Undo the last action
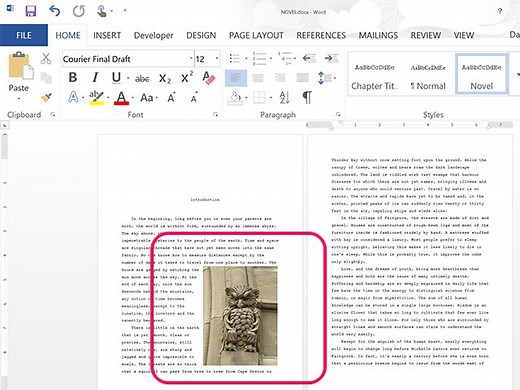The image size is (520, 390). click(x=55, y=11)
